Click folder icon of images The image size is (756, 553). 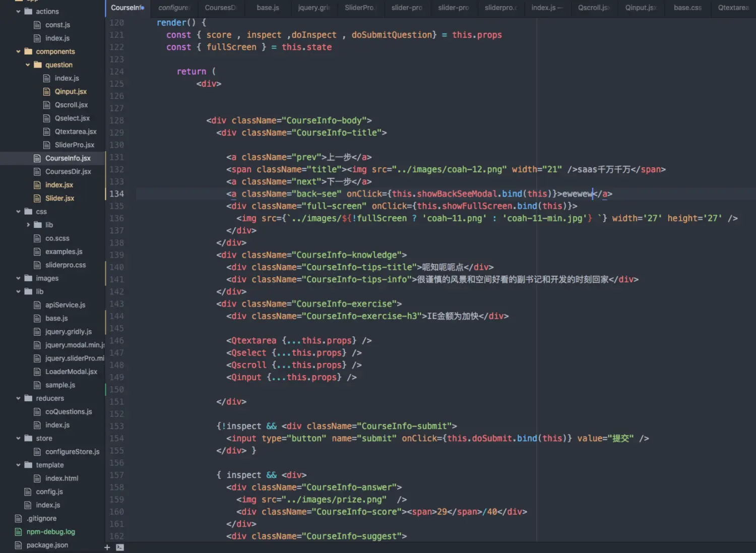[x=28, y=278]
